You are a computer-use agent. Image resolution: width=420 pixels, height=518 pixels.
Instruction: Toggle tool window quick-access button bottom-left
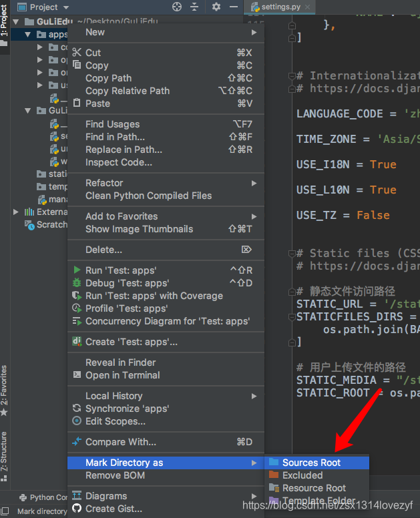coord(5,511)
